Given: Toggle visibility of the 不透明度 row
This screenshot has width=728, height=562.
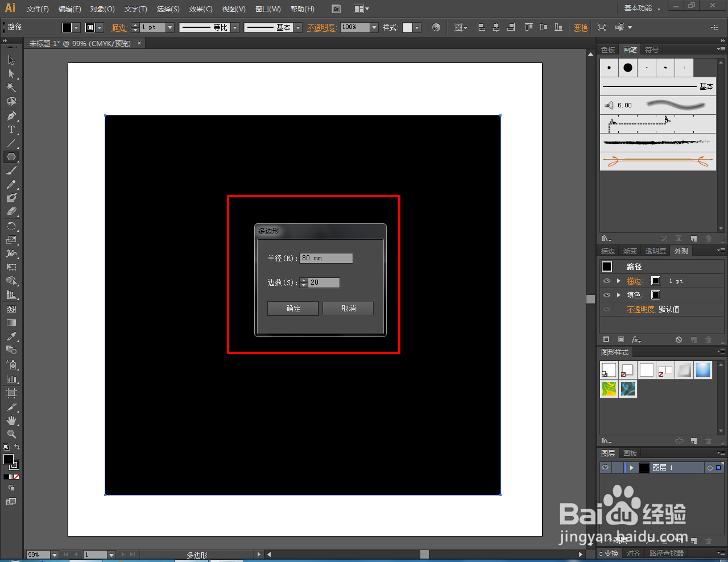Looking at the screenshot, I should (607, 309).
